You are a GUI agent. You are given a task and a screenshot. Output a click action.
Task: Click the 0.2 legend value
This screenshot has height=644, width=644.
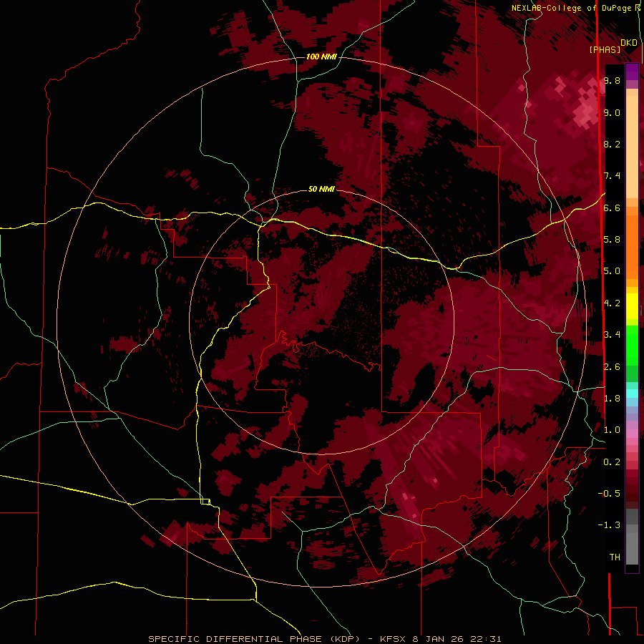[x=612, y=462]
